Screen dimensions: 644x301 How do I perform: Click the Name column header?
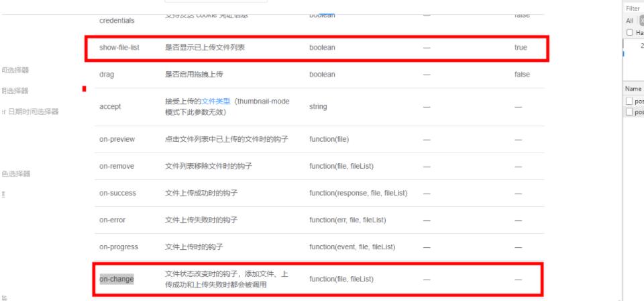point(633,88)
